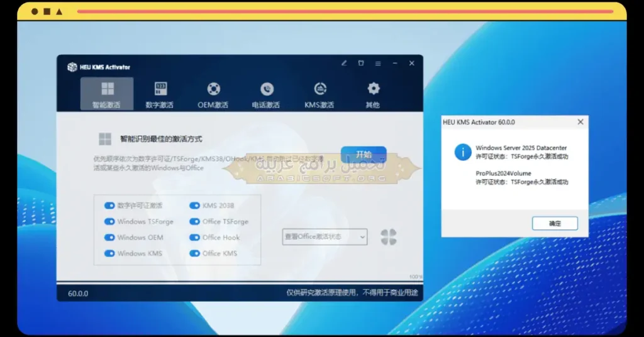Open the 电话激活 phone activation tab
Screen dimensions: 644x337
coord(266,94)
